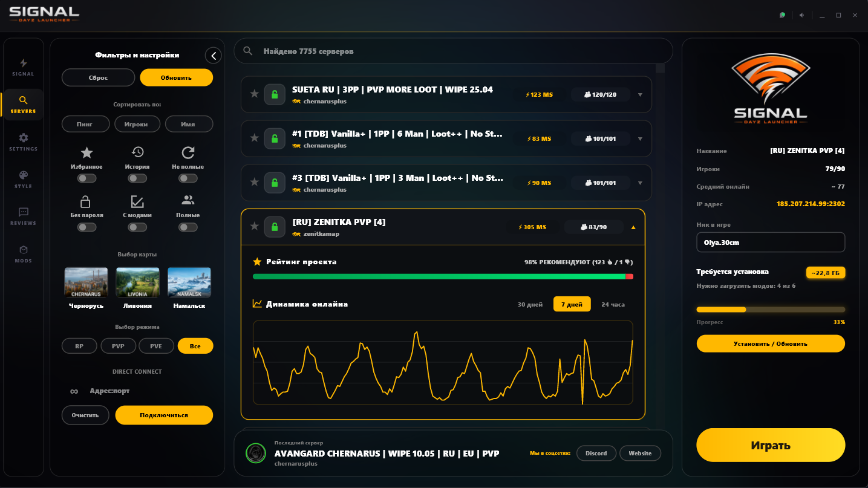
Task: Click the server search field
Action: click(x=453, y=51)
